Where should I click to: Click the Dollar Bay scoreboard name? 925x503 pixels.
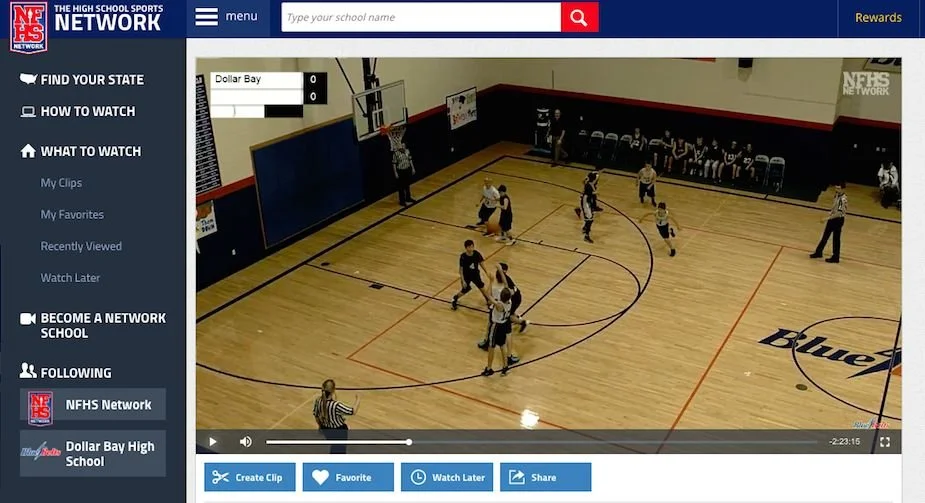238,79
